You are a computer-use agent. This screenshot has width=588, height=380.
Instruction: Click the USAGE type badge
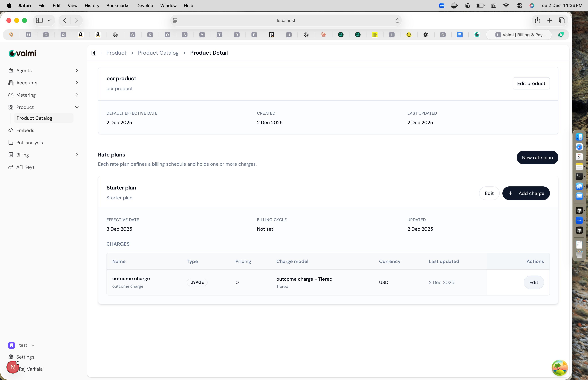[197, 283]
